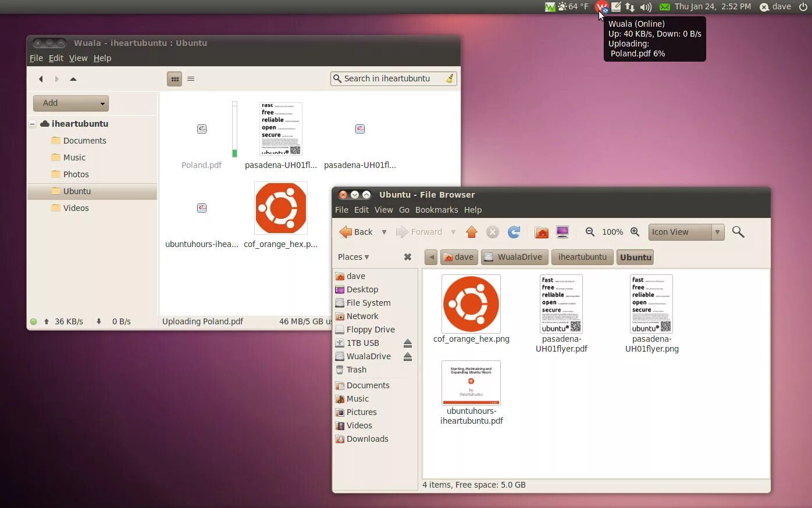Open the View menu in Wuala

point(78,58)
